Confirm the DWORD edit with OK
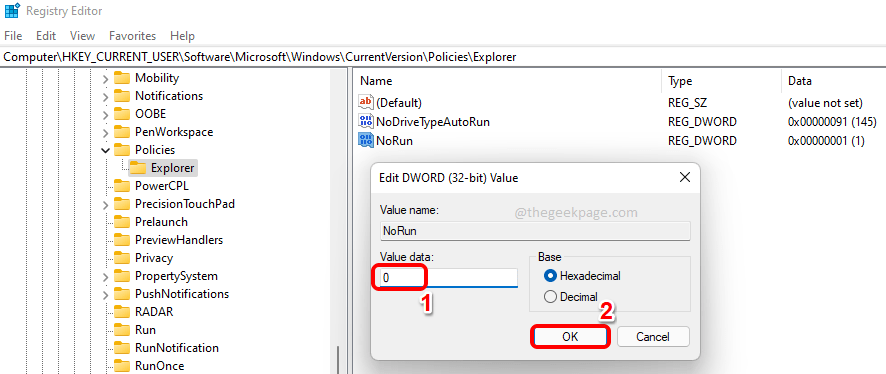 click(570, 336)
